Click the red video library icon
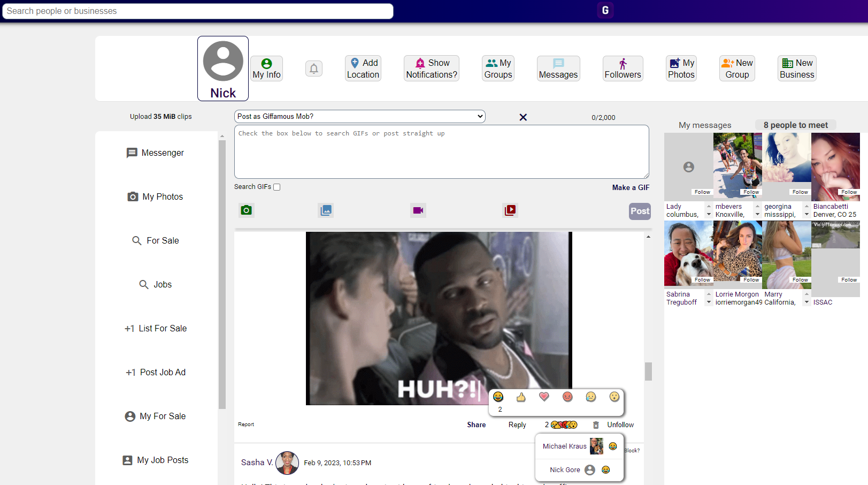This screenshot has width=868, height=485. pyautogui.click(x=510, y=210)
